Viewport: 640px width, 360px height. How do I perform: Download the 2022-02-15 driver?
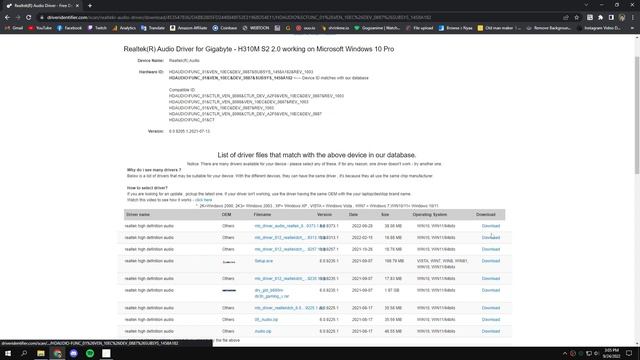point(491,238)
